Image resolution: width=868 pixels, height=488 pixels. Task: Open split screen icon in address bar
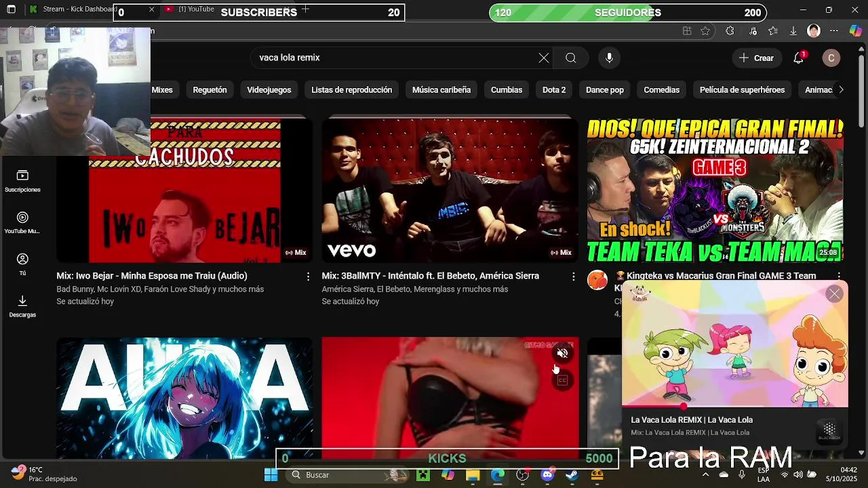point(687,30)
